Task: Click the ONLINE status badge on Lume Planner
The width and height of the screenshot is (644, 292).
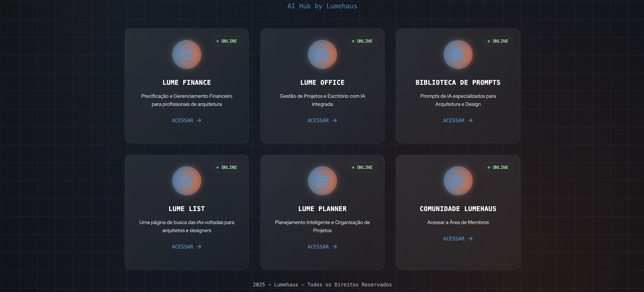Action: pyautogui.click(x=362, y=167)
